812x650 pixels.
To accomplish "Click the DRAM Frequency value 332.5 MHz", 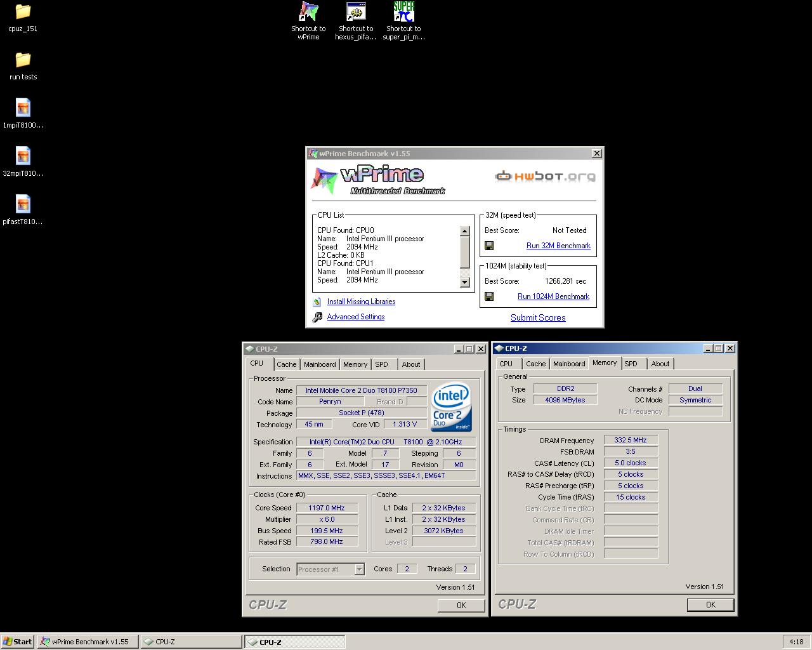I will click(x=631, y=440).
